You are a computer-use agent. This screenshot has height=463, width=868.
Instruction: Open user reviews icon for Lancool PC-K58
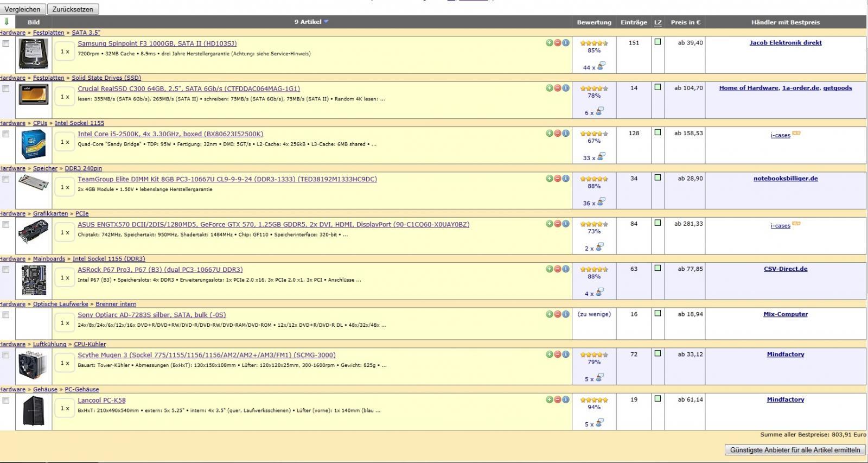pos(599,423)
